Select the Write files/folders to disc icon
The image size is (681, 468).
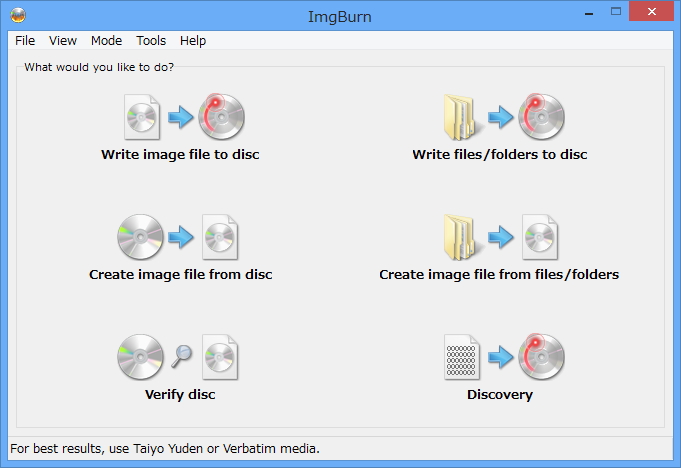pos(504,116)
